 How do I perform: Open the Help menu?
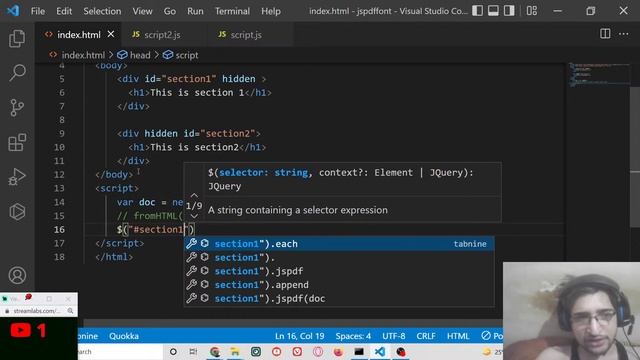(271, 11)
